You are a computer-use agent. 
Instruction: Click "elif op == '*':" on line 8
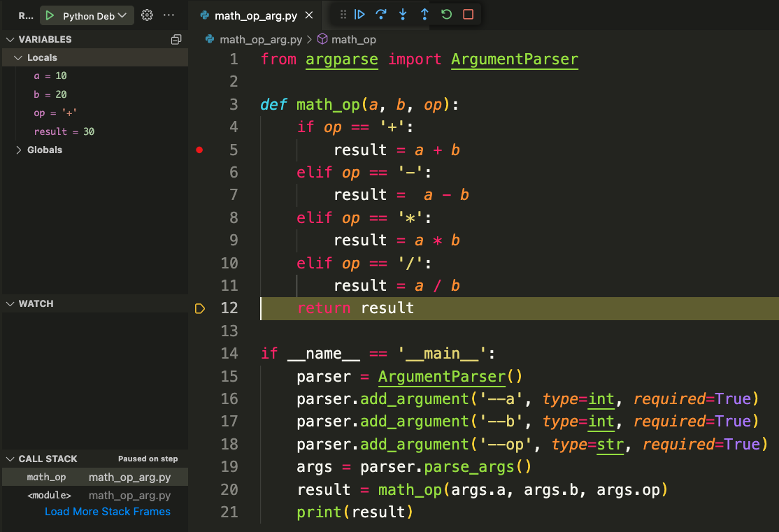[364, 218]
